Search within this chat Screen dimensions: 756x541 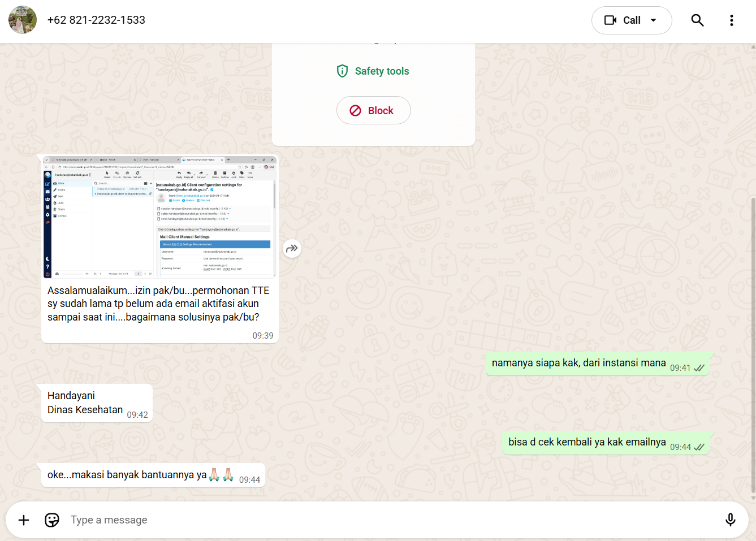697,20
